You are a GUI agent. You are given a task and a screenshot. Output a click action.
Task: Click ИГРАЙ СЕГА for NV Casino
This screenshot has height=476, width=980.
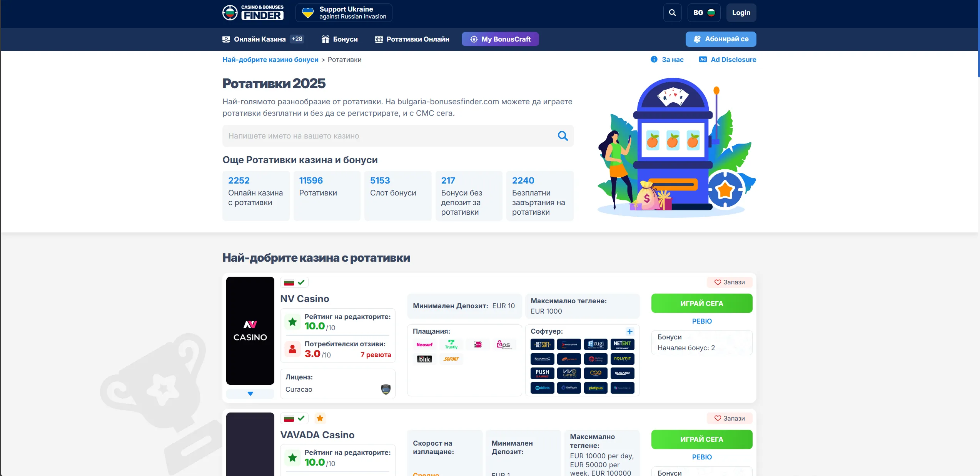point(702,303)
